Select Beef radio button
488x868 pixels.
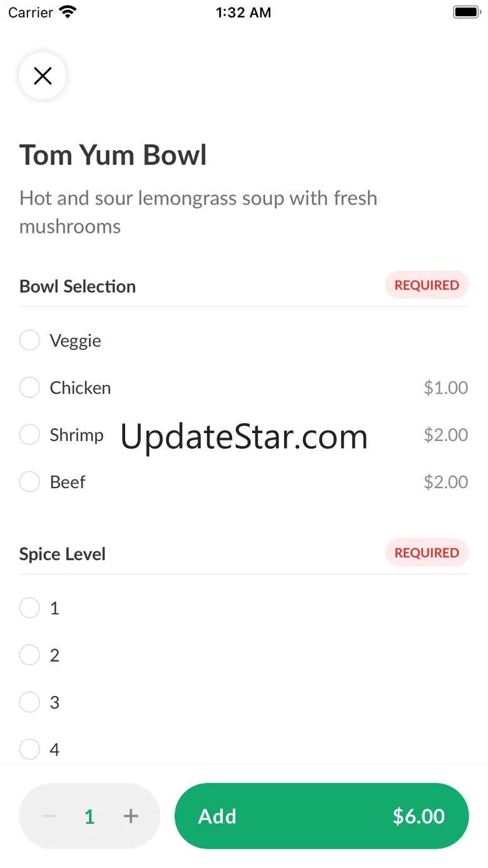click(29, 482)
